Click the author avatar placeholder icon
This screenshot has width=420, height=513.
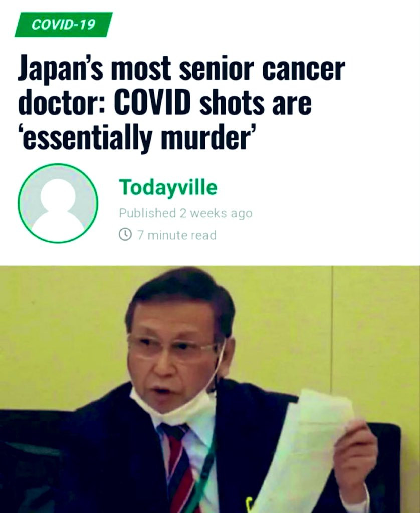(58, 203)
